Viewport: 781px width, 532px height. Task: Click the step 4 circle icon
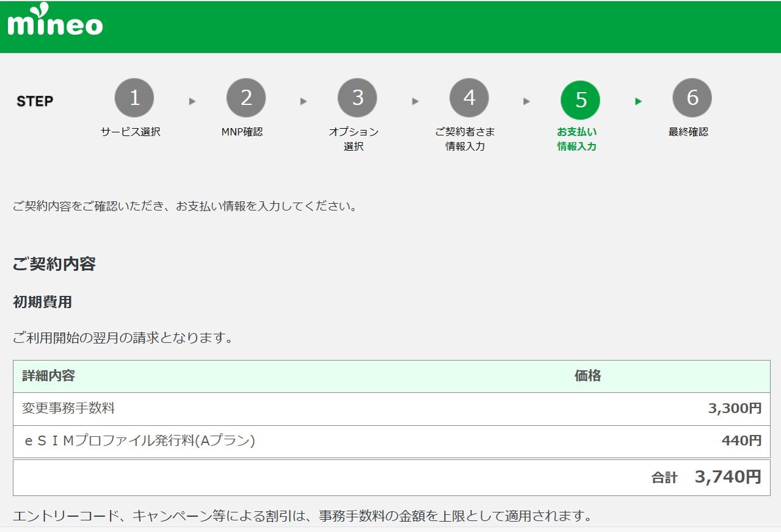(x=469, y=98)
